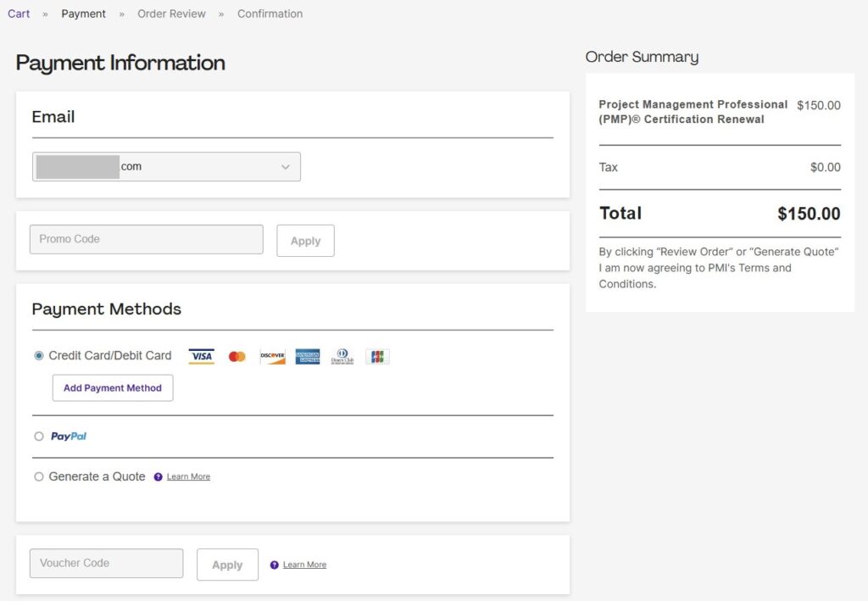
Task: Select the Generate a Quote option
Action: (x=39, y=476)
